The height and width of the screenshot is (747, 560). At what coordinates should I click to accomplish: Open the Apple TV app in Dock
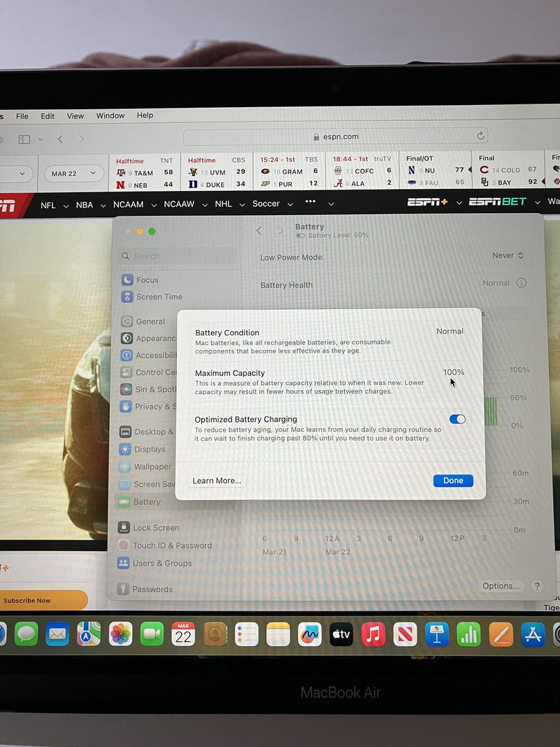point(342,634)
